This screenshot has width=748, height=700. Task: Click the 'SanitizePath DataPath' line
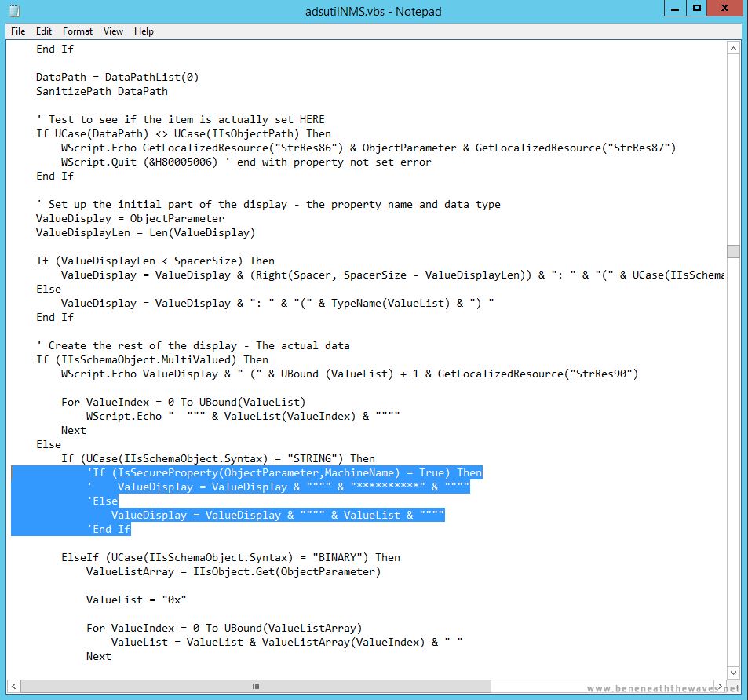(x=102, y=92)
